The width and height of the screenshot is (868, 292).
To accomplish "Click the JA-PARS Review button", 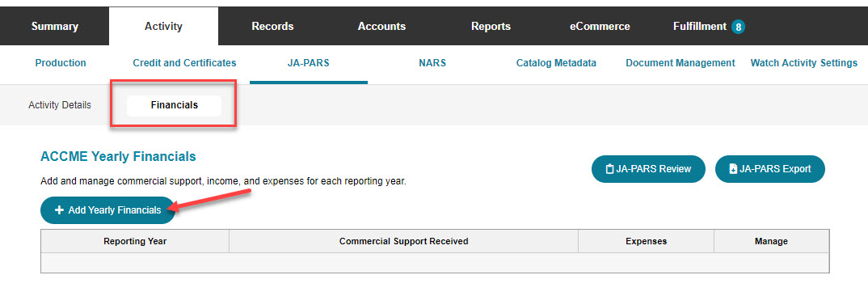I will [648, 169].
